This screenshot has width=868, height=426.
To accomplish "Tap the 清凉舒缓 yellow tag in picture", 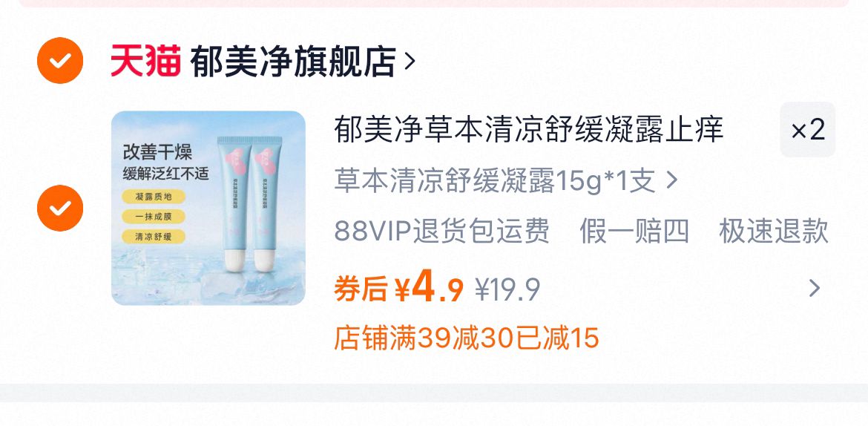I will (154, 237).
